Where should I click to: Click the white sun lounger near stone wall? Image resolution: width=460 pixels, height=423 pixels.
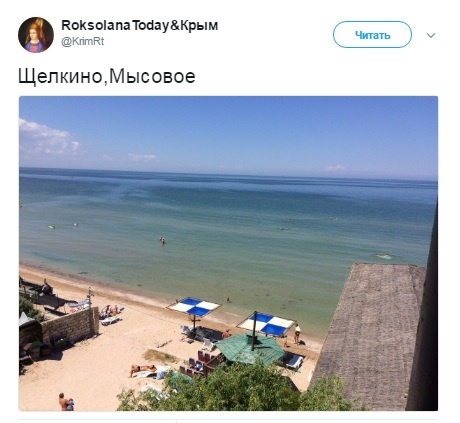coord(110,320)
